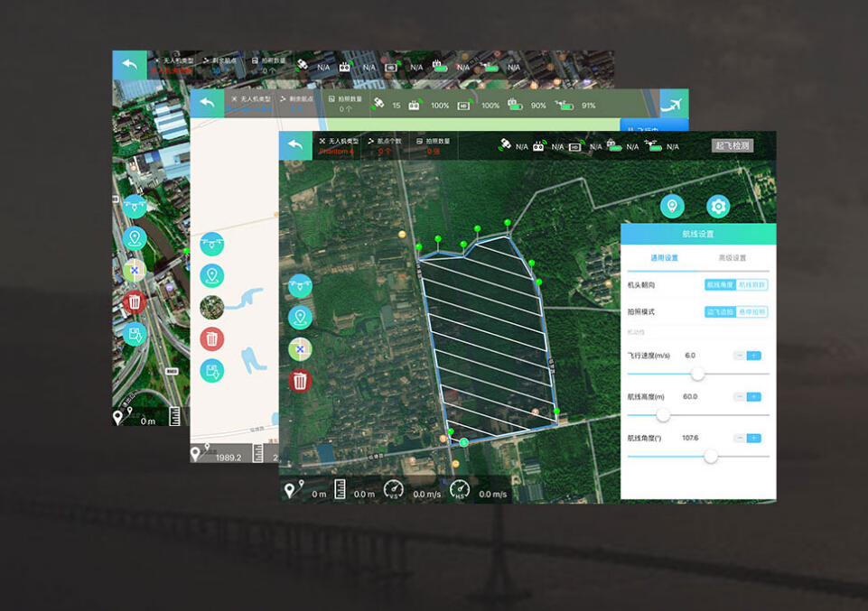
Task: Click the map type switch icon above the red trash
Action: point(301,348)
